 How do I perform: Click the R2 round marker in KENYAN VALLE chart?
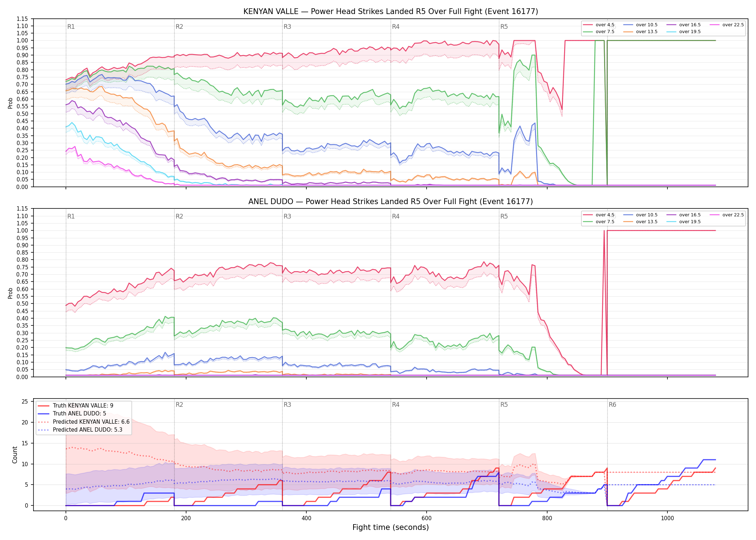click(x=179, y=27)
